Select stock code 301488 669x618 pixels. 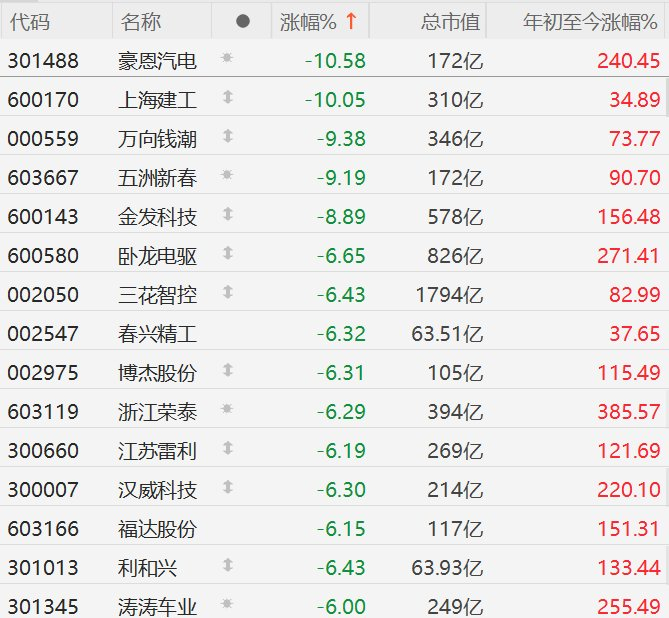pos(43,61)
